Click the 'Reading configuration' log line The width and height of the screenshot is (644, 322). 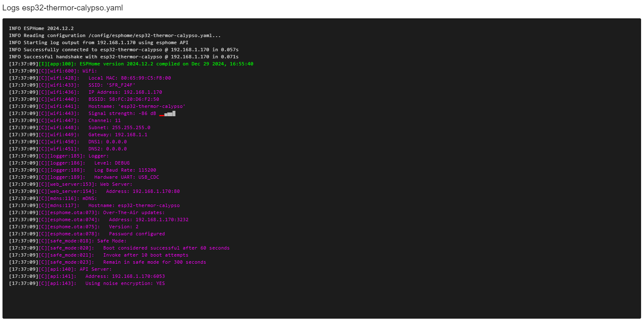[115, 35]
